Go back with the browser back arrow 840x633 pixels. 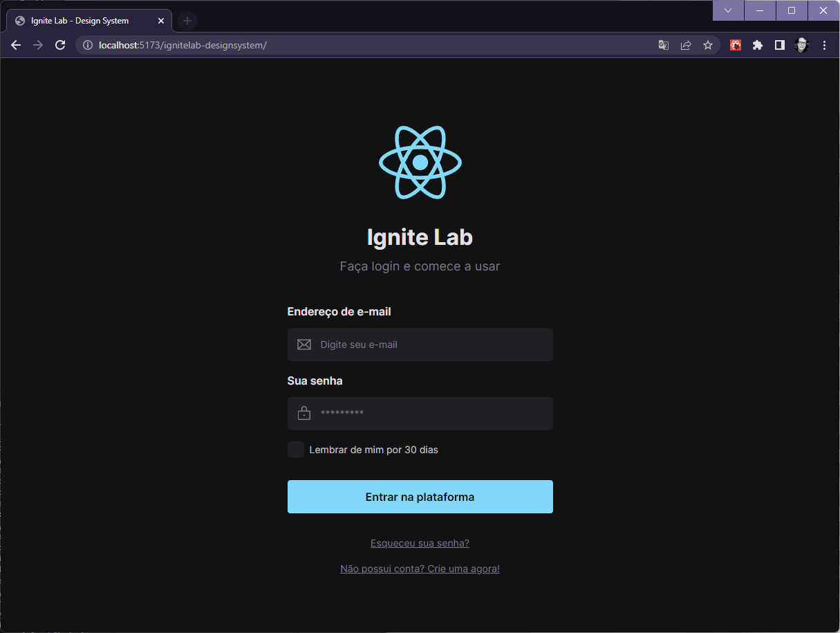tap(16, 45)
